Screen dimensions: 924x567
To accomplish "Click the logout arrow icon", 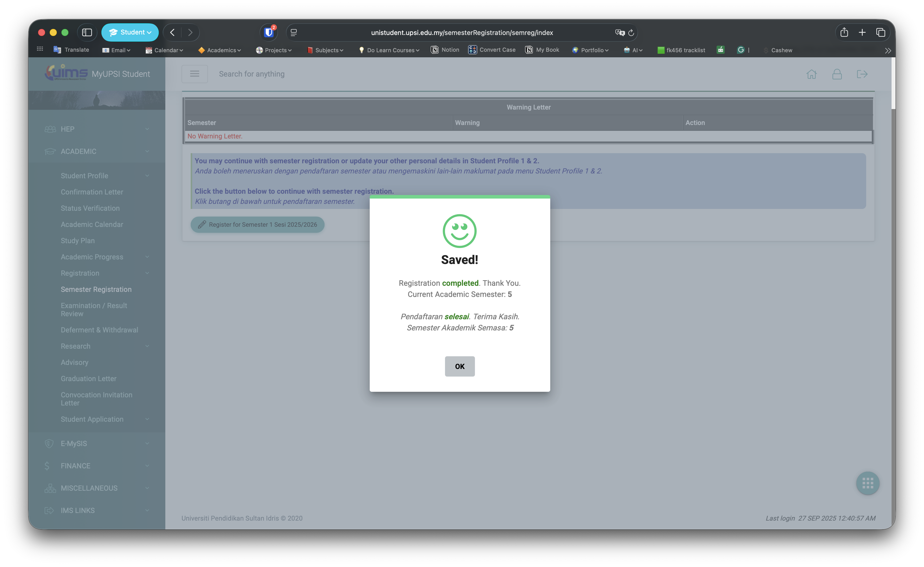I will [862, 74].
